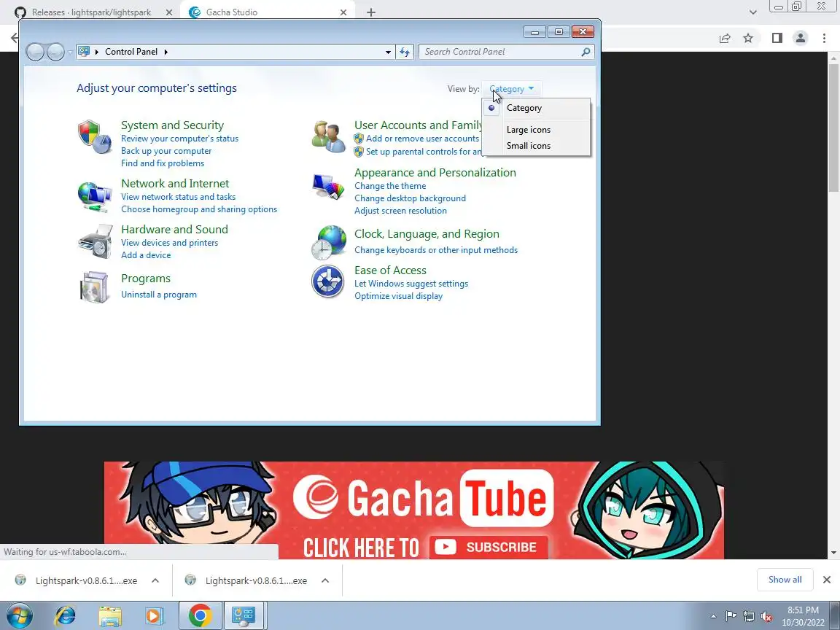Click Control Panel taskbar icon

point(244,616)
